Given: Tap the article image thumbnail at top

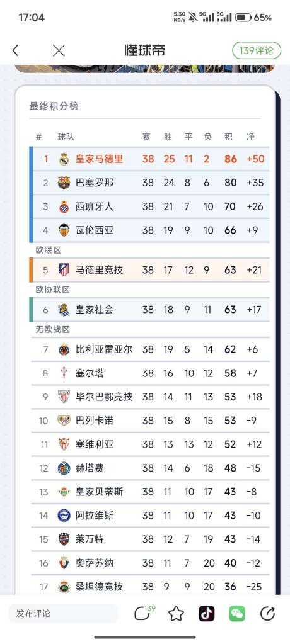Looking at the screenshot, I should tap(145, 69).
